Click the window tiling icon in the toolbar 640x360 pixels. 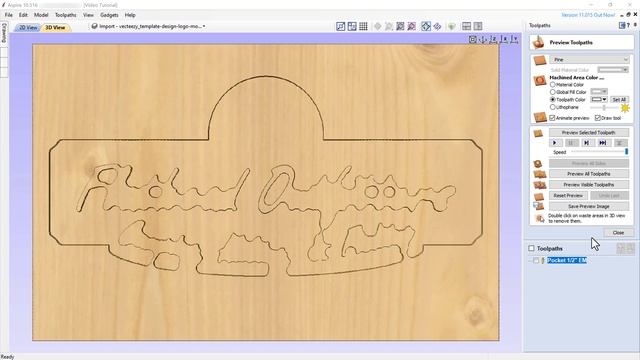click(467, 27)
